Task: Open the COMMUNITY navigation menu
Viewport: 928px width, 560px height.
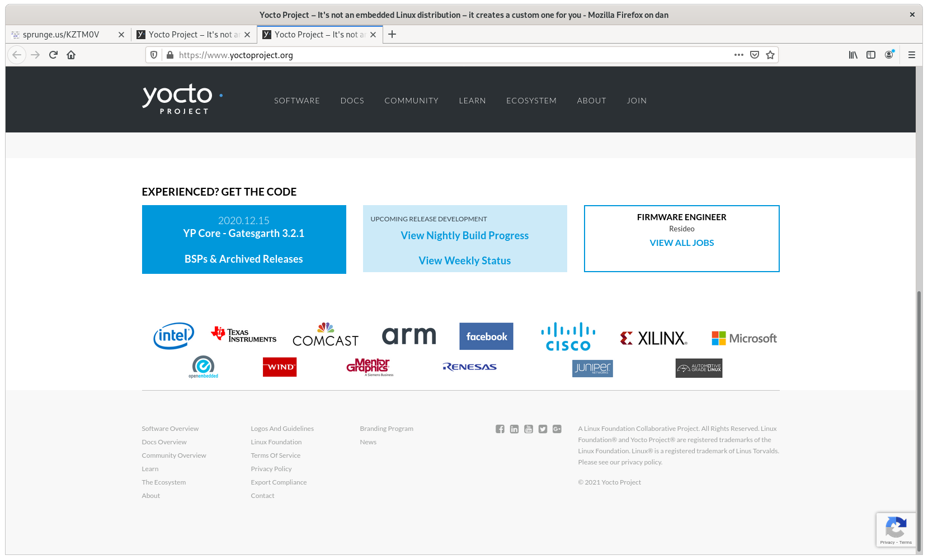Action: click(412, 101)
